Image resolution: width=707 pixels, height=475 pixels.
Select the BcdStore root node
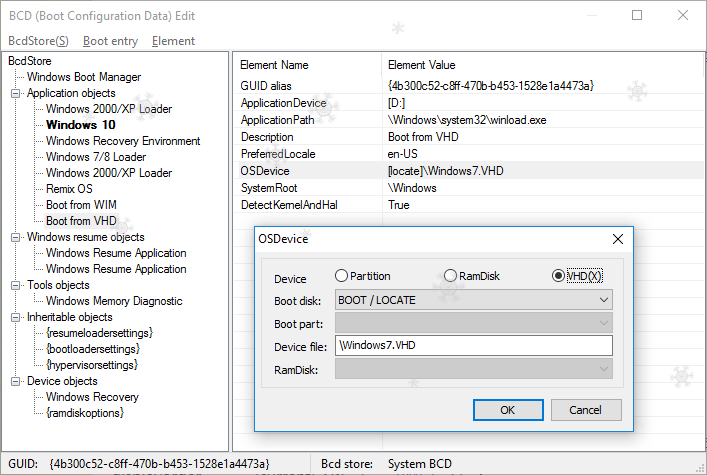click(30, 61)
